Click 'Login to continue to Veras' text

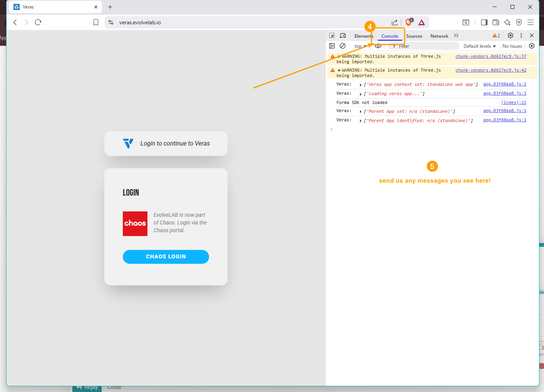pos(175,144)
